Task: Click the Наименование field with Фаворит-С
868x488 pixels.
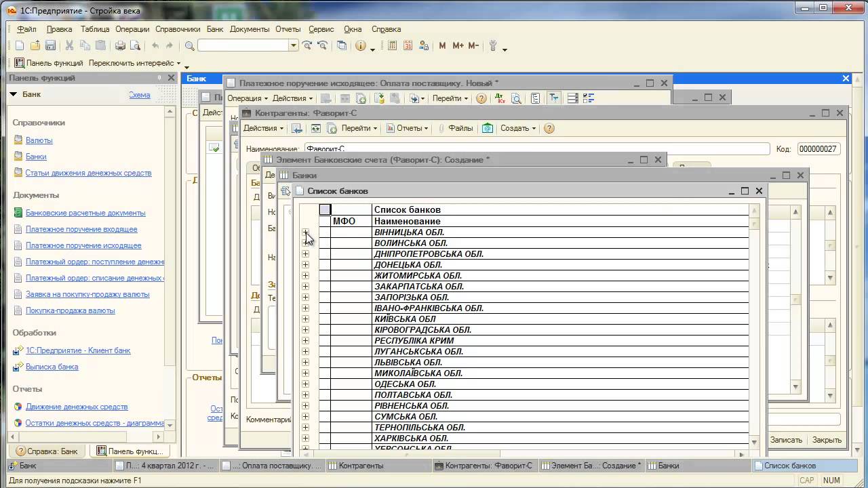Action: tap(536, 148)
